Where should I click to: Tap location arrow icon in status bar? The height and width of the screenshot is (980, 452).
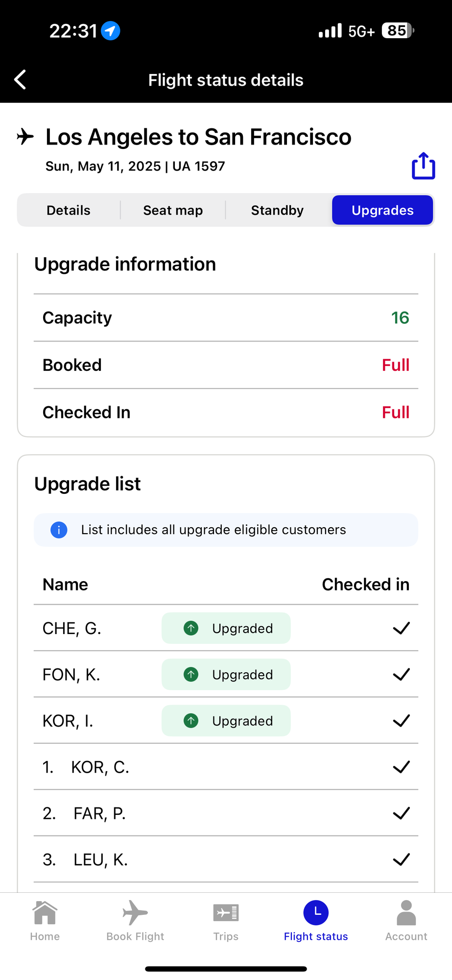click(111, 31)
